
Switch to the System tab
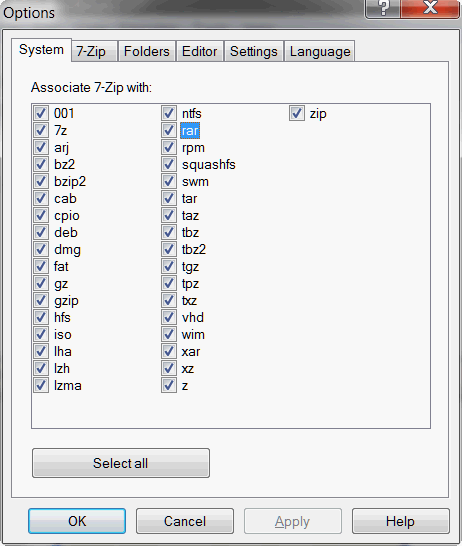(41, 50)
